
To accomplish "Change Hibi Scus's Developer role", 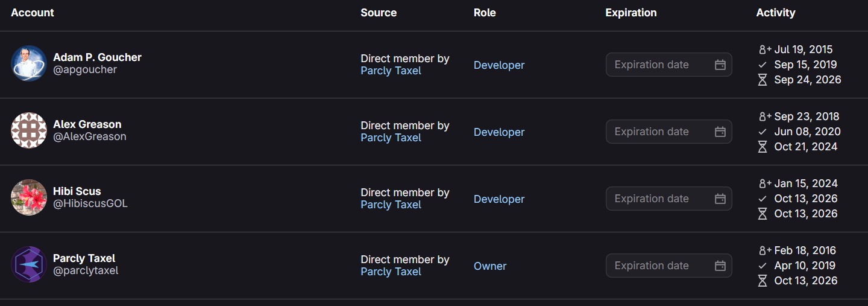I will click(499, 199).
